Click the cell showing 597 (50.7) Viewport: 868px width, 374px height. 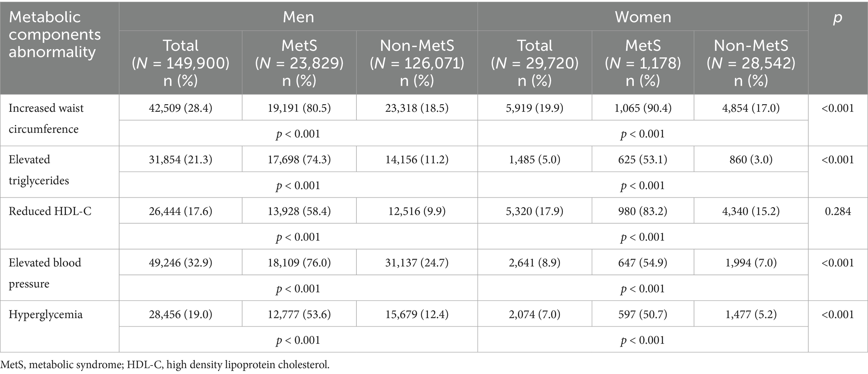coord(643,314)
